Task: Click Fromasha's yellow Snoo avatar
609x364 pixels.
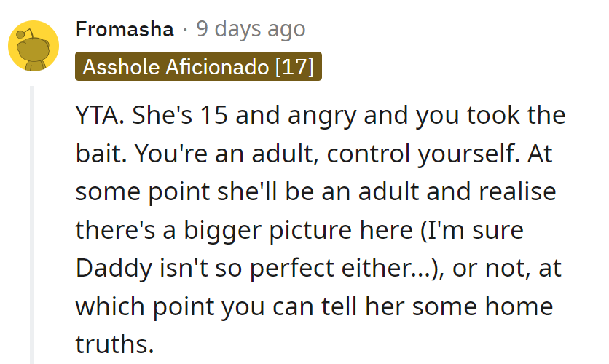Action: [x=33, y=46]
